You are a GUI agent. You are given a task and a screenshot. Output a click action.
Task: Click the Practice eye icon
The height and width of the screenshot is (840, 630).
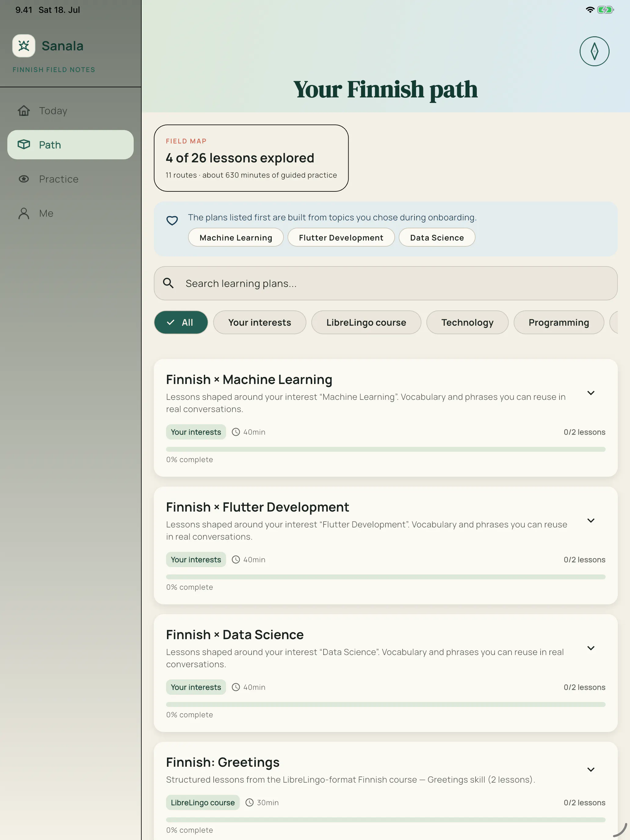(24, 179)
